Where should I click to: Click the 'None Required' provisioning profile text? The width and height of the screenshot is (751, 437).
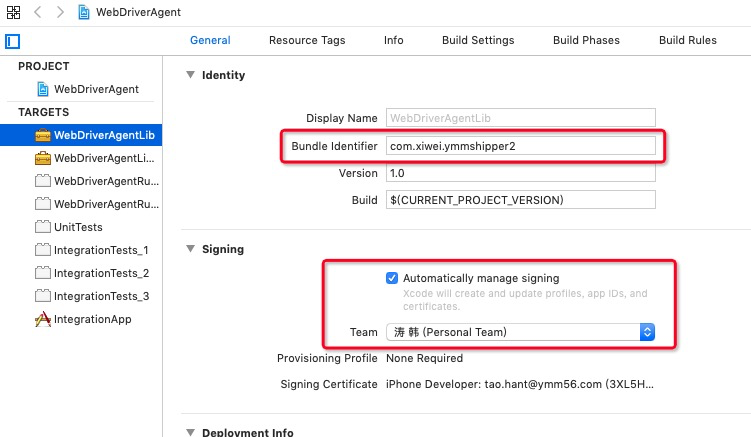[x=424, y=358]
